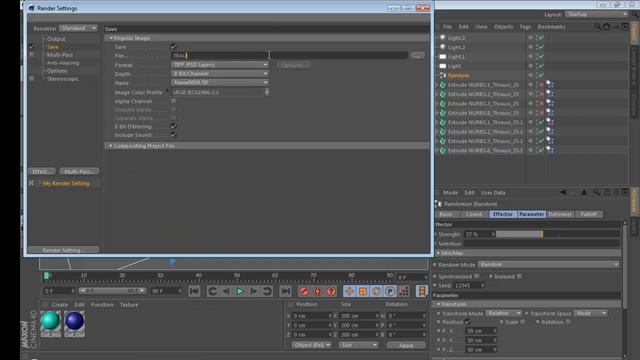Expand the Compositing Project File section
The image size is (640, 360).
pos(111,146)
